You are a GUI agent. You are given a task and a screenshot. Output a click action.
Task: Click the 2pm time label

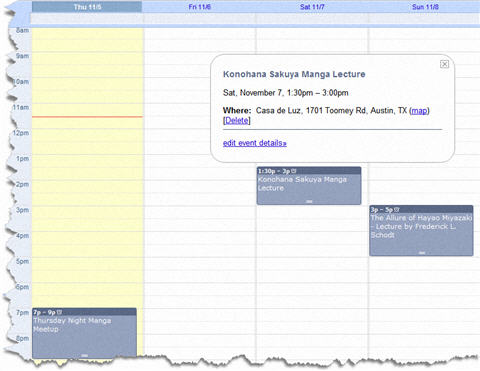[22, 184]
